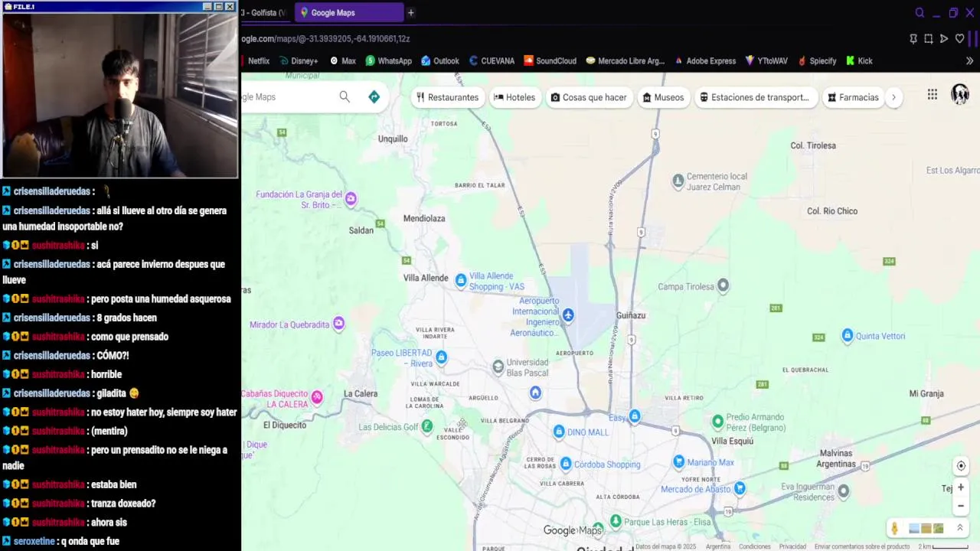Image resolution: width=980 pixels, height=551 pixels.
Task: Take a snapshot with the capture icon
Action: click(929, 38)
